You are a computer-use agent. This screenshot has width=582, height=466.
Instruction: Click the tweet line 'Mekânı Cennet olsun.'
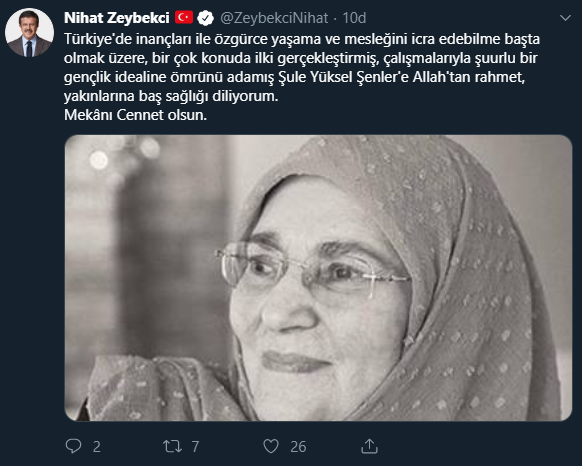(135, 115)
